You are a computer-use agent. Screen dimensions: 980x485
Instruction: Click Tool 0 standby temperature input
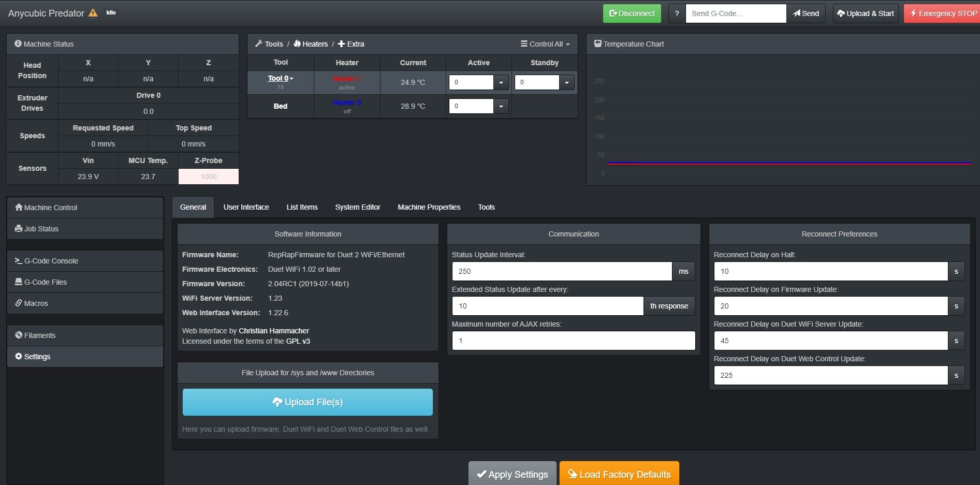click(x=537, y=82)
